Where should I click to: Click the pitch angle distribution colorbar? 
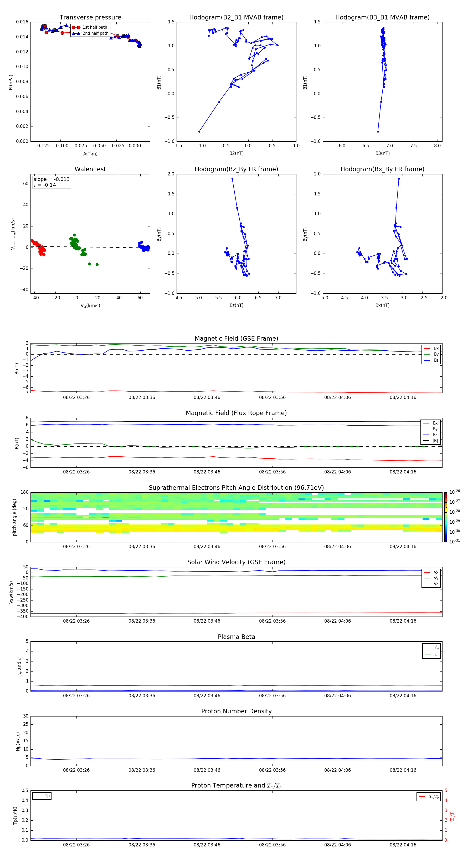[445, 517]
